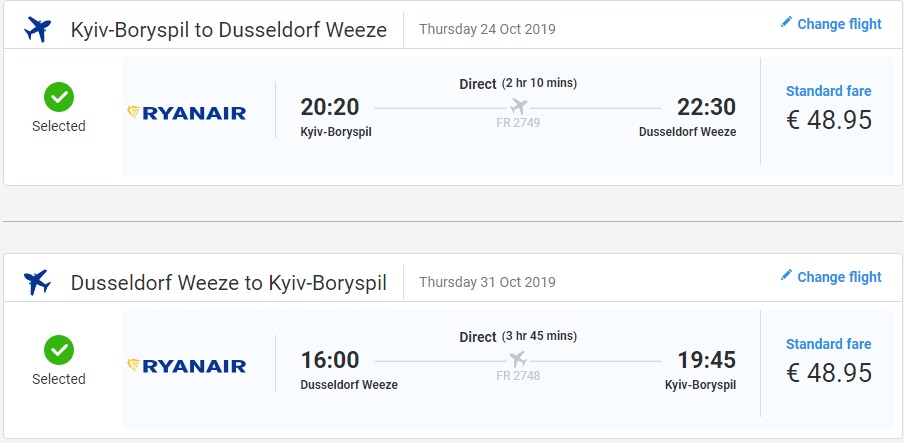Screen dimensions: 904x443
Task: Click the Dusseldorf Weeze to Kyiv-Boryspil heading
Action: pyautogui.click(x=228, y=282)
